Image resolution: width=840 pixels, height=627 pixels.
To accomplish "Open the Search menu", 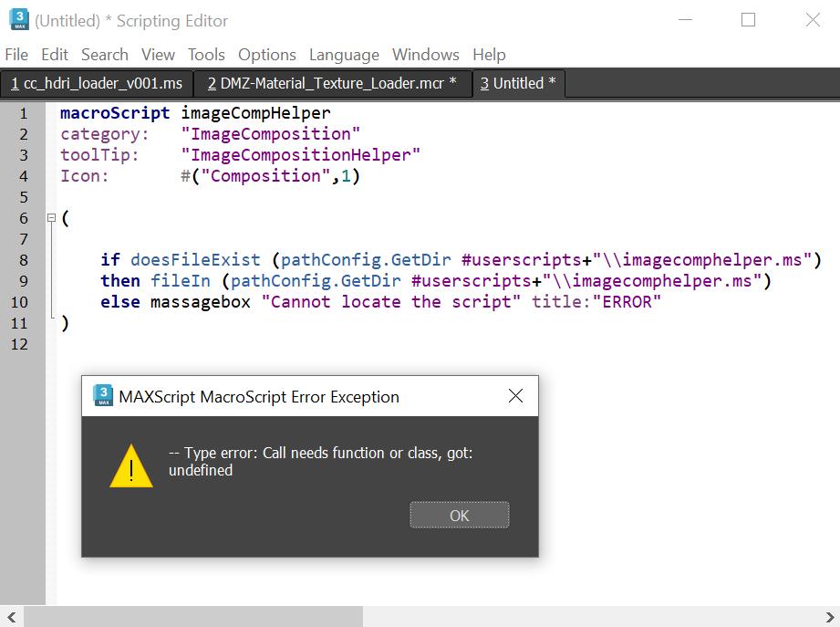I will 104,55.
